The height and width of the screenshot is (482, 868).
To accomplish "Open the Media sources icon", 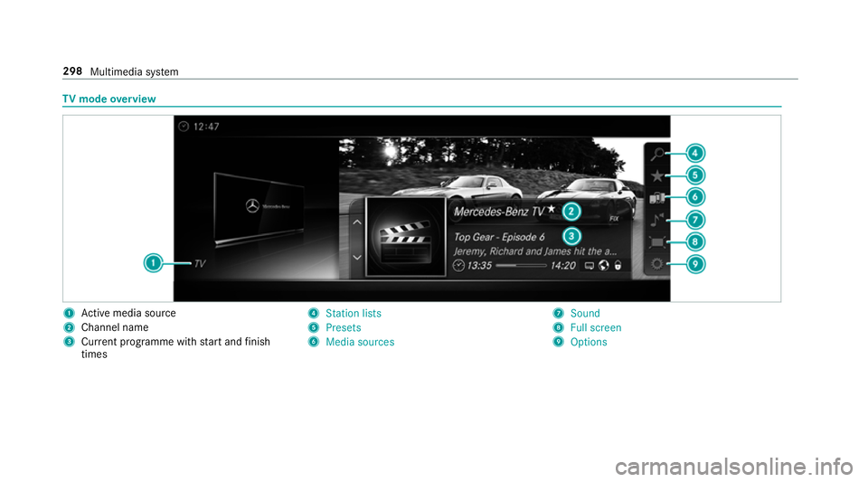I will pos(656,197).
